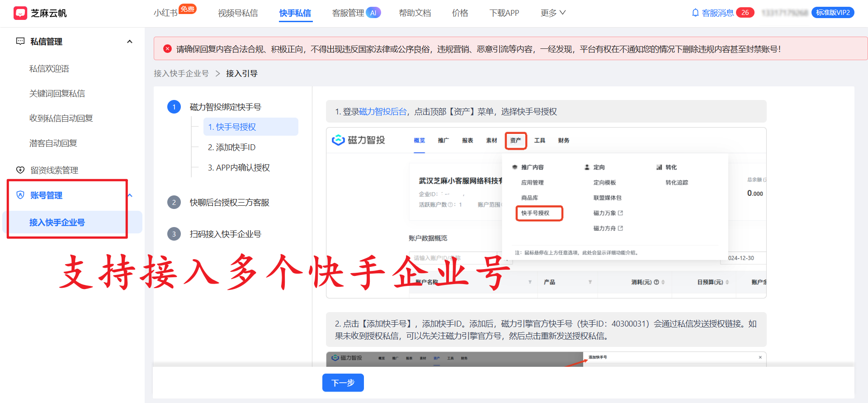Image resolution: width=868 pixels, height=403 pixels.
Task: Click 下载APP in the top navigation
Action: (505, 13)
